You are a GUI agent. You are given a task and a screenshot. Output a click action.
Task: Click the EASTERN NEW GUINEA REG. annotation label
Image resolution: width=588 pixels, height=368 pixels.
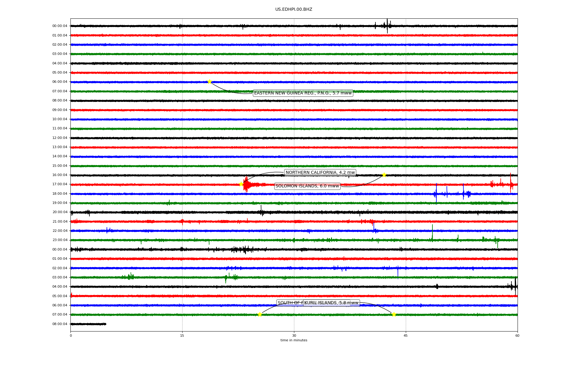click(x=303, y=93)
